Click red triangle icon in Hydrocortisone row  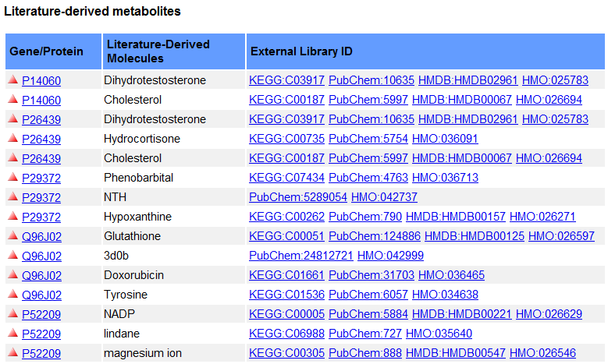pos(12,138)
